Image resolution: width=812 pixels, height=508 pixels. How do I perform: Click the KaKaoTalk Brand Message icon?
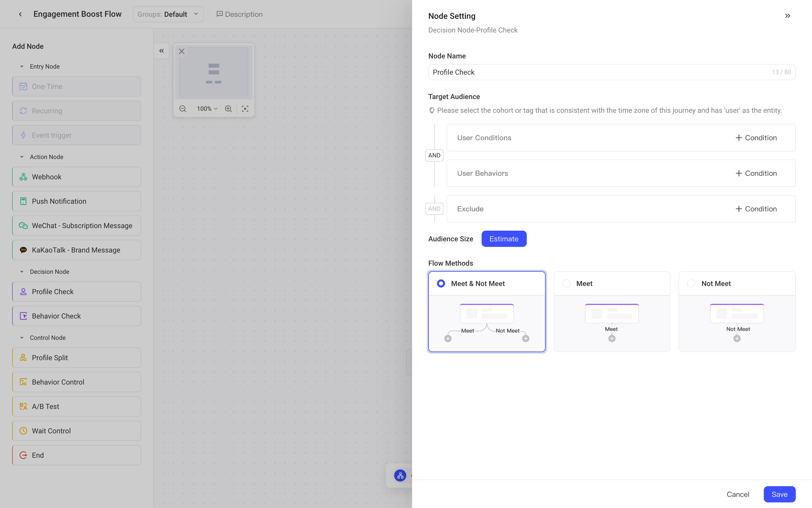pos(23,250)
